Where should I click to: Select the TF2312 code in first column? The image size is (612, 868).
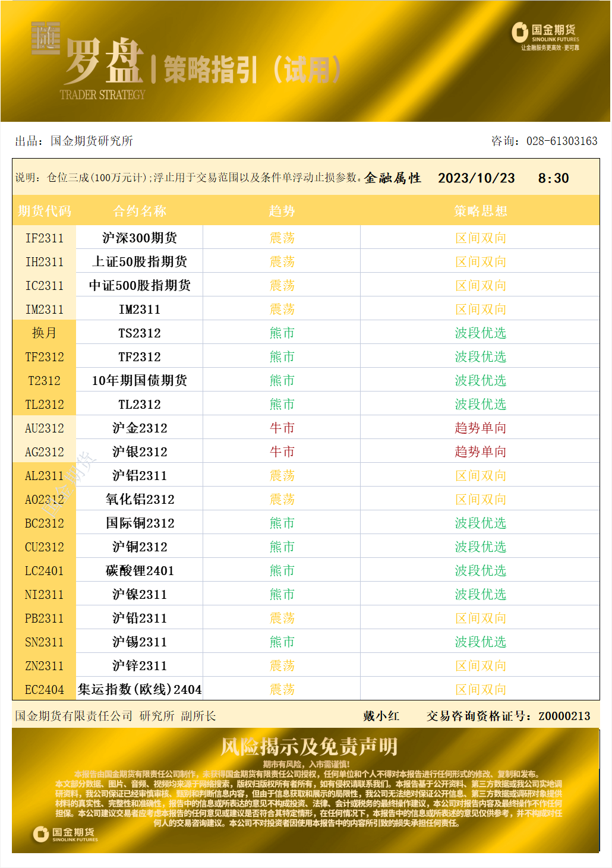pos(45,356)
